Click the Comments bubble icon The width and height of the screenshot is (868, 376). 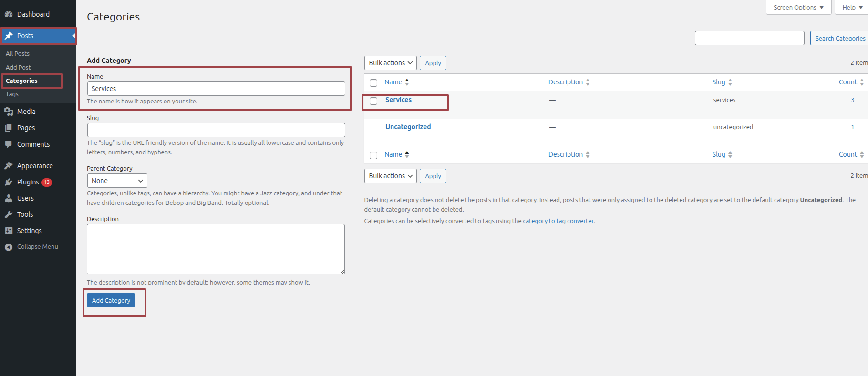[x=9, y=144]
